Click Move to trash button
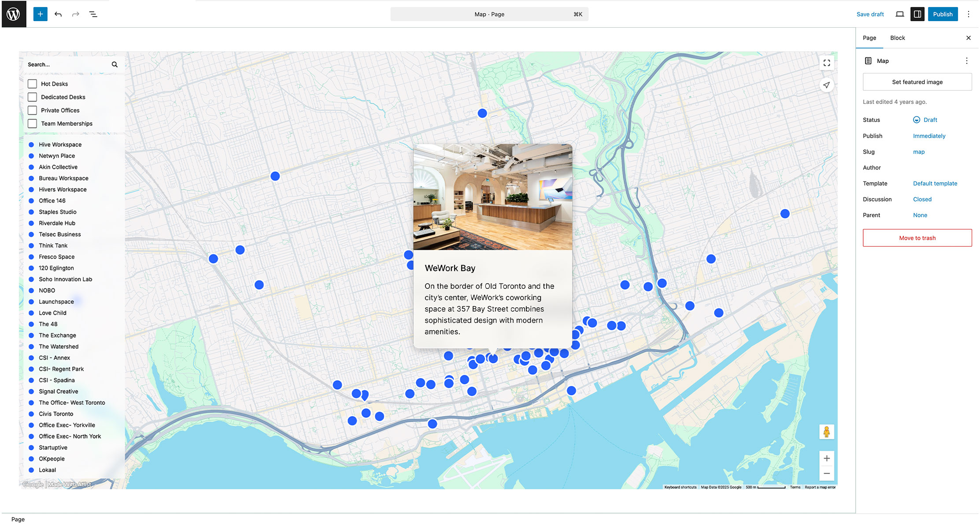 click(917, 238)
